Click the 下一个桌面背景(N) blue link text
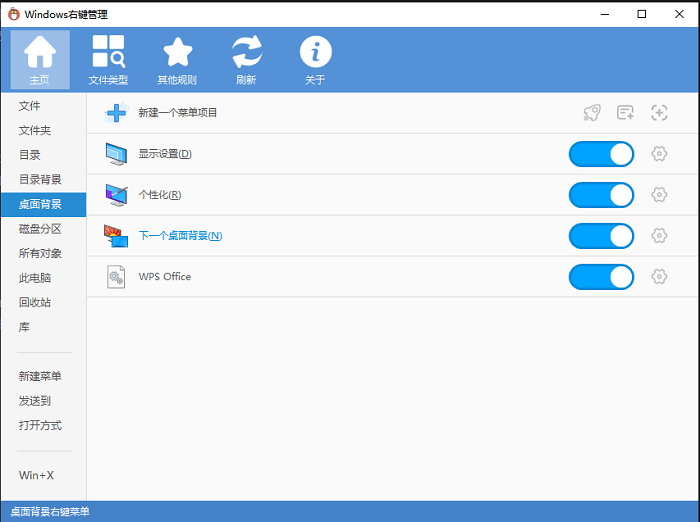This screenshot has height=522, width=700. point(180,236)
